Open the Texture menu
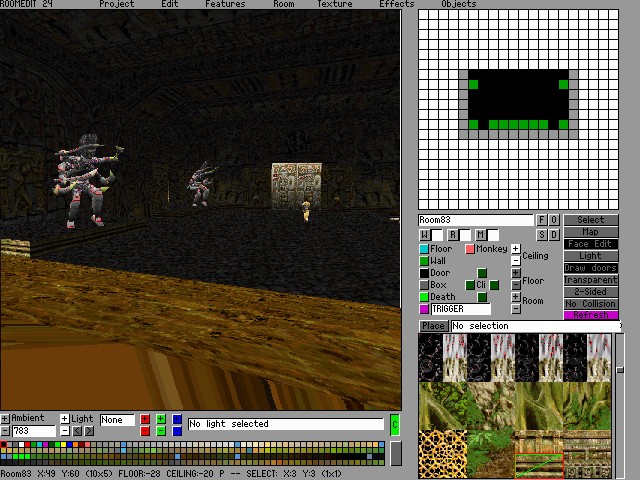Viewport: 640px width, 480px height. click(335, 4)
